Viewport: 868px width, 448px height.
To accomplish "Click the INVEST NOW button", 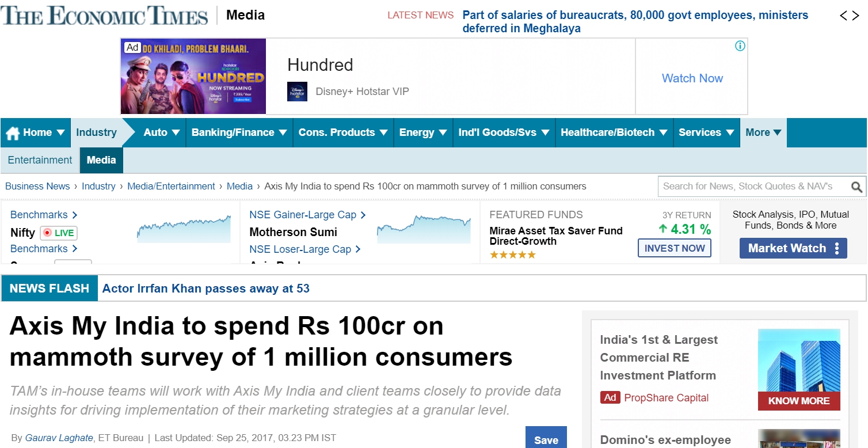I will (674, 249).
